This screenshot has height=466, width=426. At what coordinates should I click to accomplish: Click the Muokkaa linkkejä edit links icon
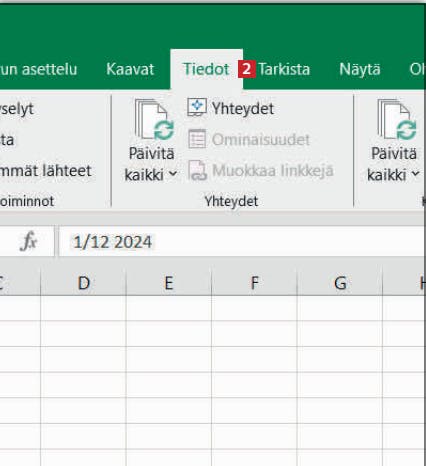[197, 170]
